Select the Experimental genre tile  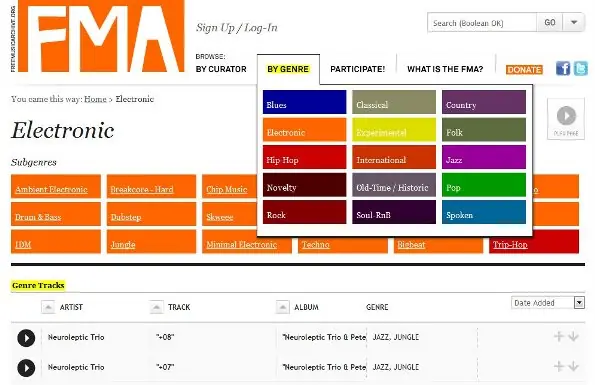[394, 130]
